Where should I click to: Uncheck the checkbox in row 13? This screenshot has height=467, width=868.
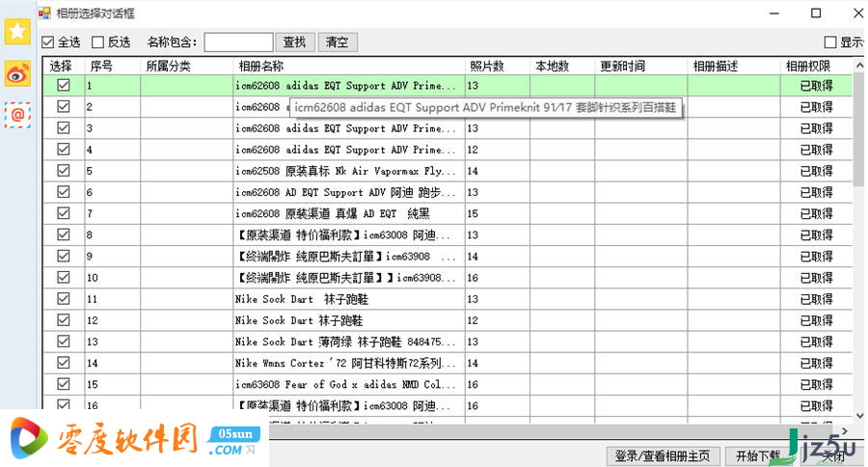click(x=64, y=342)
